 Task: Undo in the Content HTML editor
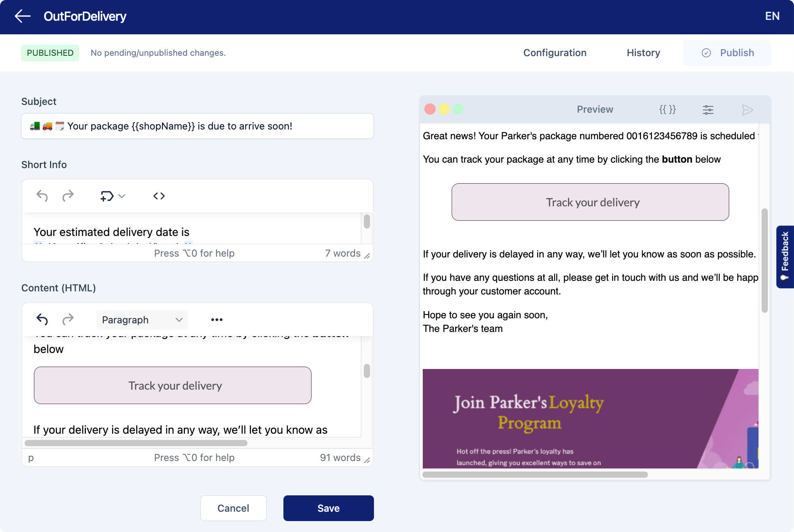pyautogui.click(x=42, y=319)
